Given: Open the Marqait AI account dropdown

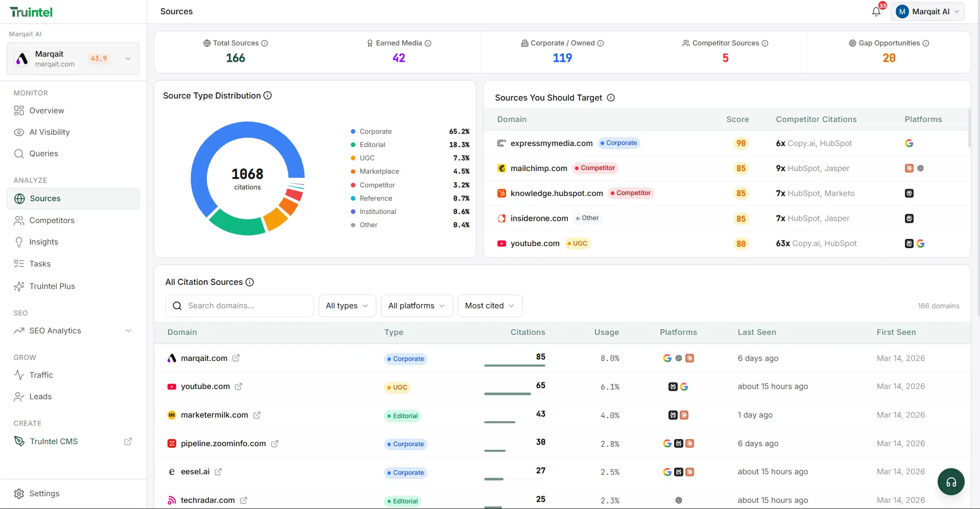Looking at the screenshot, I should tap(927, 11).
